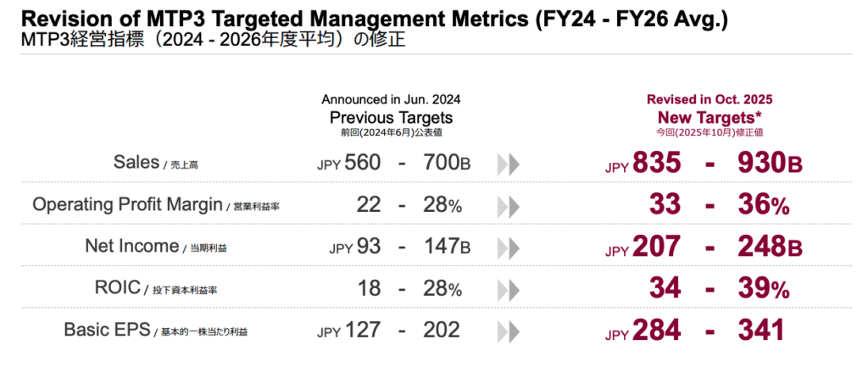Click the 'New Targets*' column heading
Image resolution: width=868 pixels, height=367 pixels.
[709, 118]
